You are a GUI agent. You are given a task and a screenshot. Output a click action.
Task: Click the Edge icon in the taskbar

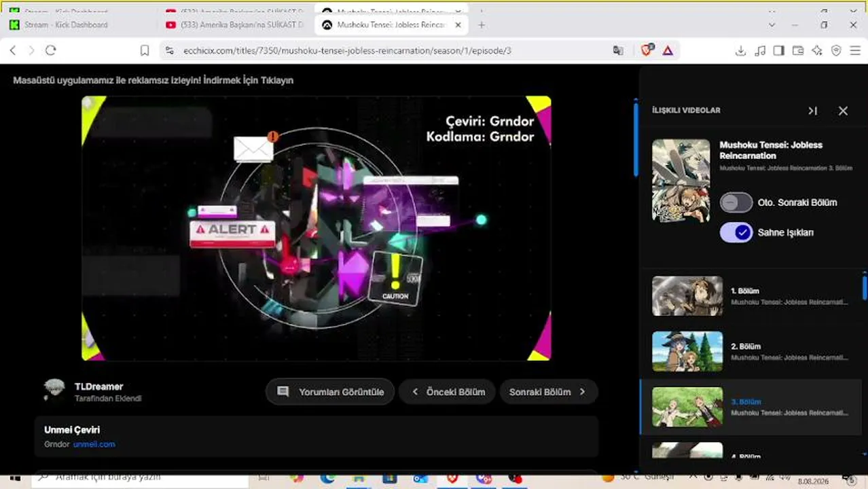point(327,478)
